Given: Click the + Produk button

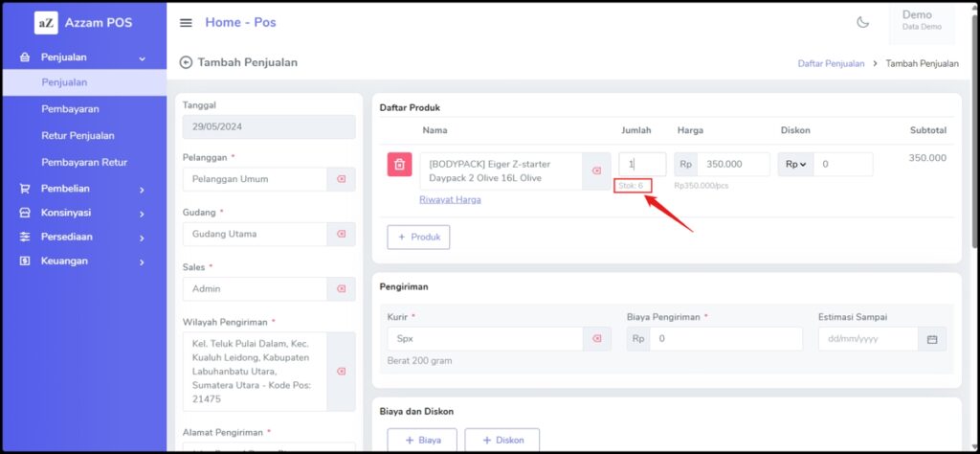Looking at the screenshot, I should [x=418, y=237].
